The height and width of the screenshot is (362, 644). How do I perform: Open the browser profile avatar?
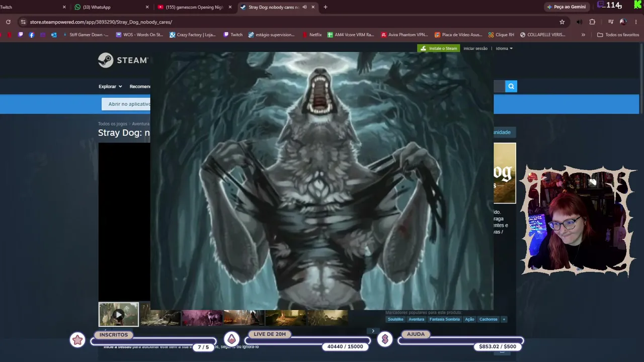pyautogui.click(x=623, y=22)
